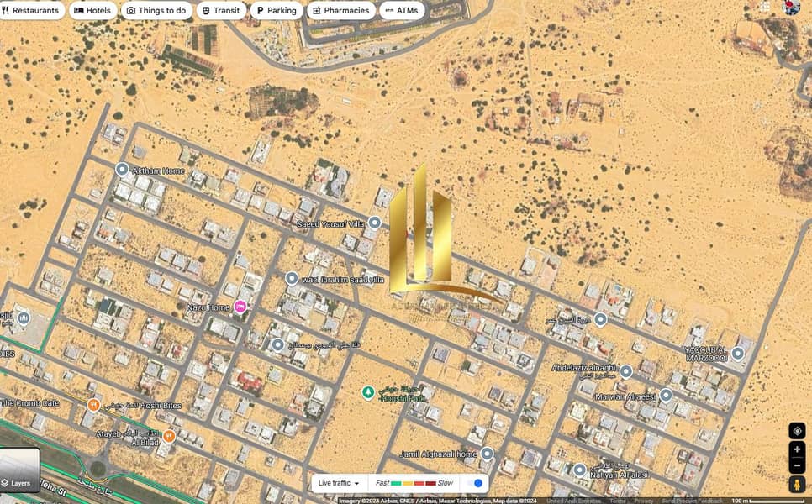This screenshot has width=812, height=504.
Task: Click the Atayeb Al Bilad restaurant pin
Action: (x=169, y=436)
